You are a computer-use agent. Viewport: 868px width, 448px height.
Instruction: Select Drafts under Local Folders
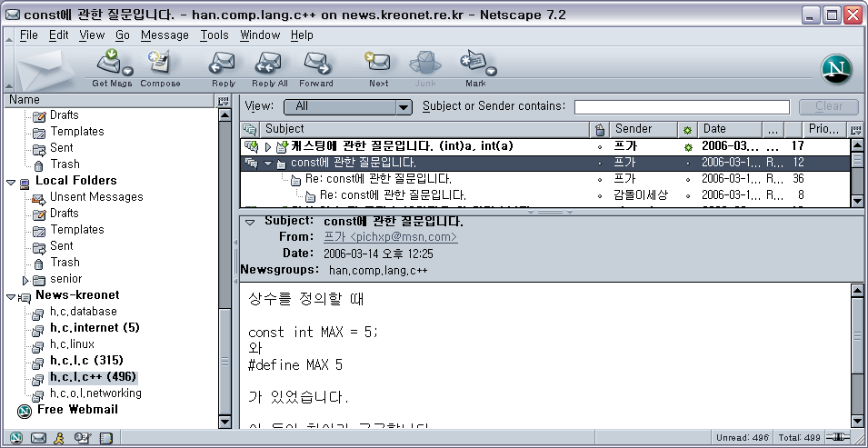pos(65,214)
